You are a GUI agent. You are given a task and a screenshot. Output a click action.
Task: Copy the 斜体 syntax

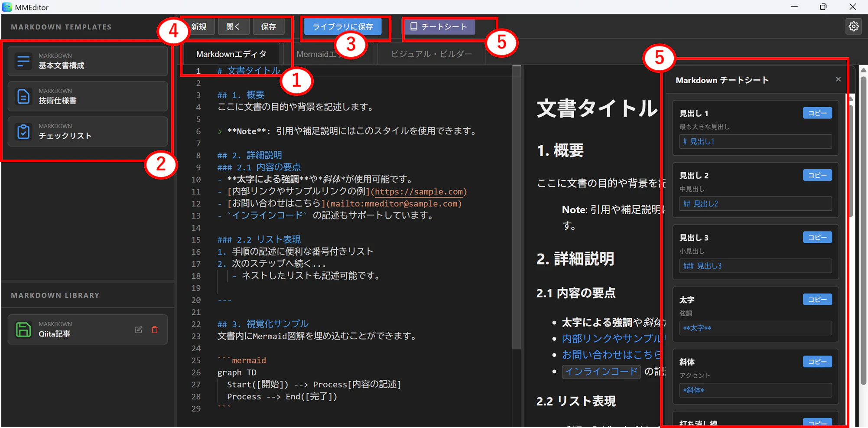[817, 361]
